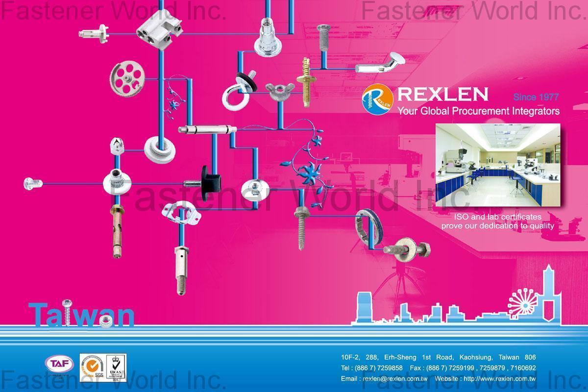Select the gold sleeve anchor bolt
588x392 pixels.
pyautogui.click(x=116, y=231)
